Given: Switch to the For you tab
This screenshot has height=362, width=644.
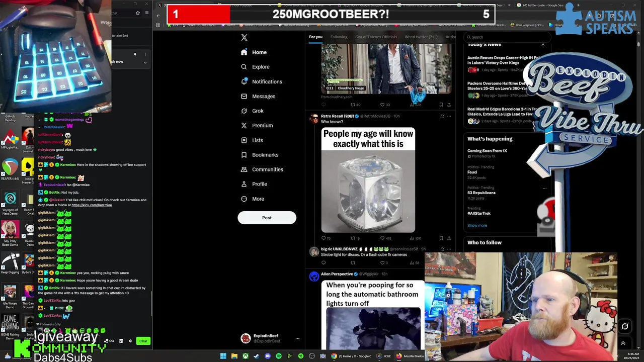Looking at the screenshot, I should pyautogui.click(x=315, y=37).
